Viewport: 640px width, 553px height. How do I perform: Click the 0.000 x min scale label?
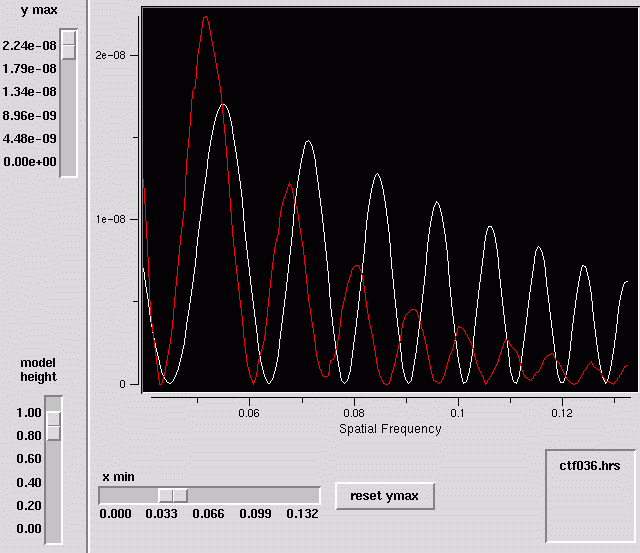click(x=116, y=513)
